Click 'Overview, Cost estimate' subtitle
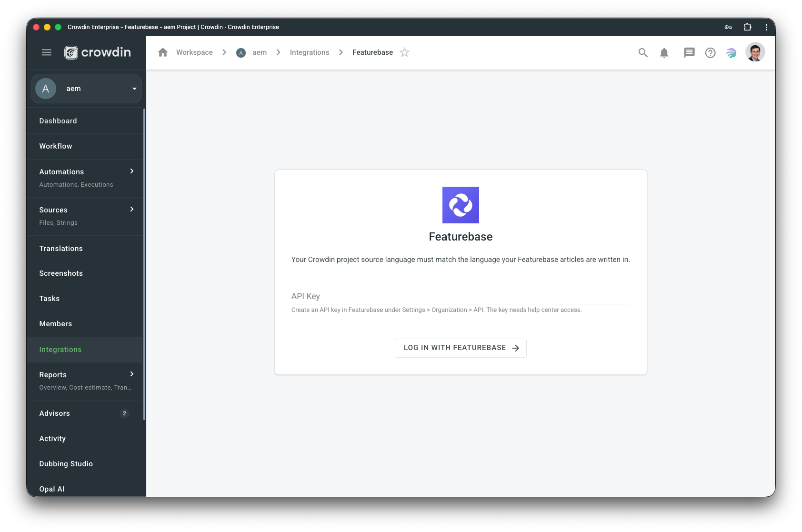Viewport: 802px width, 532px height. coord(85,388)
